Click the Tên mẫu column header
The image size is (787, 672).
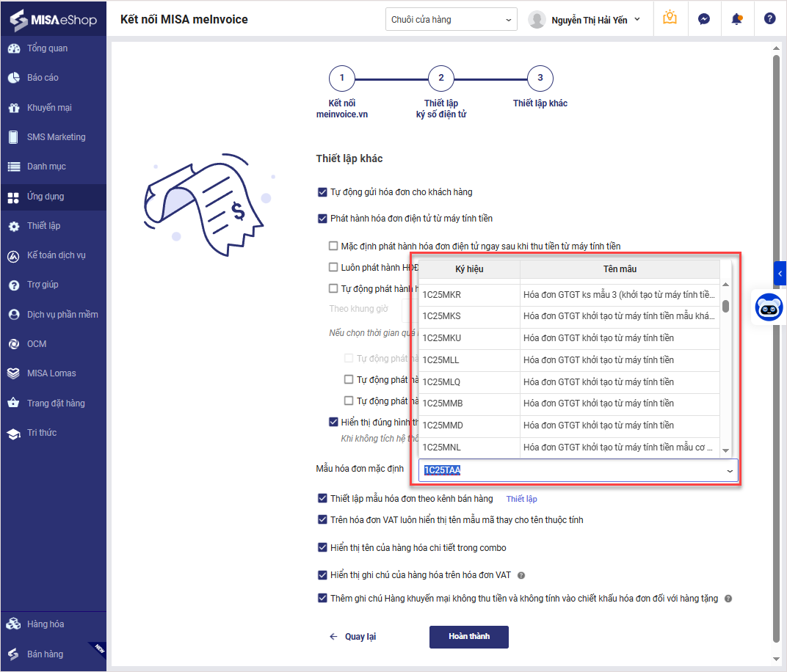[620, 269]
